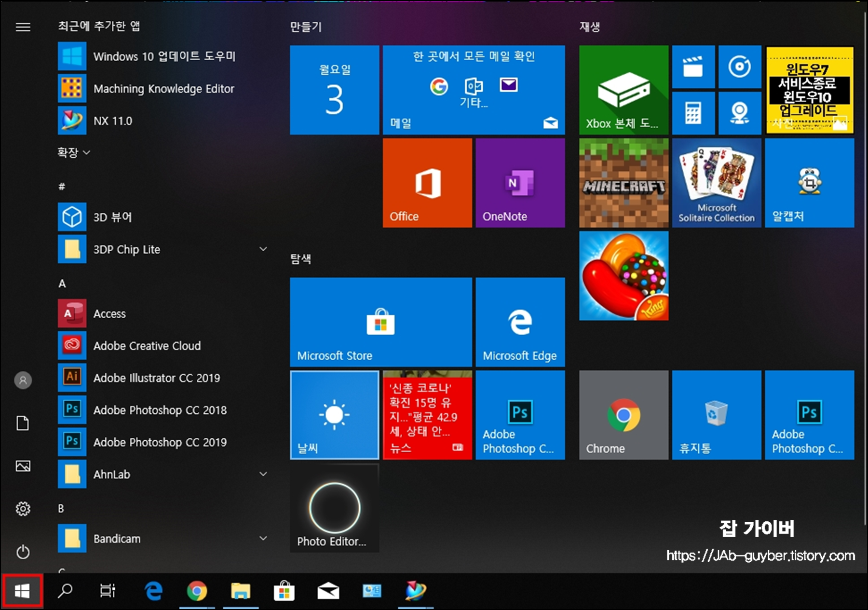Open the Microsoft Edge tile
The width and height of the screenshot is (868, 610).
pyautogui.click(x=520, y=322)
